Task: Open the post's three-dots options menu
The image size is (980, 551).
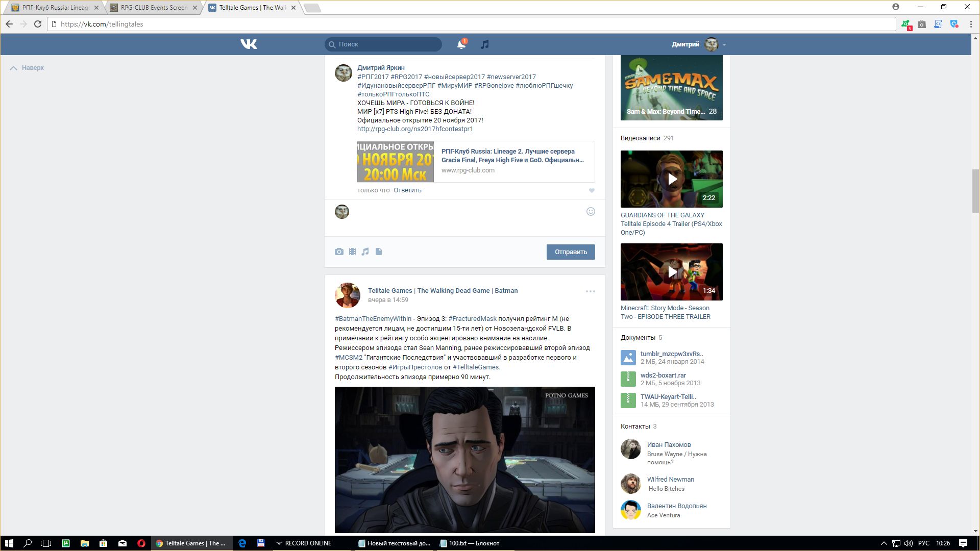Action: (x=591, y=291)
